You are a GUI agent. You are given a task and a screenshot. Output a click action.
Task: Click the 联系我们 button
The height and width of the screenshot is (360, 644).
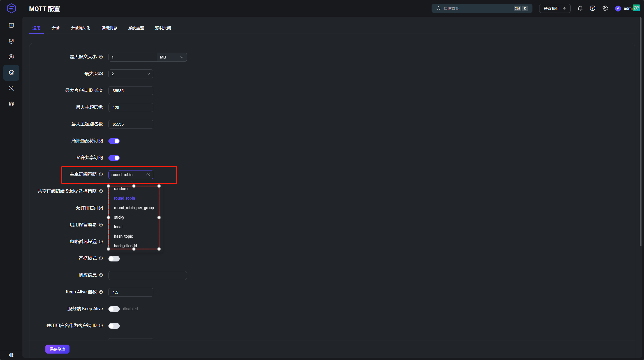[x=554, y=8]
